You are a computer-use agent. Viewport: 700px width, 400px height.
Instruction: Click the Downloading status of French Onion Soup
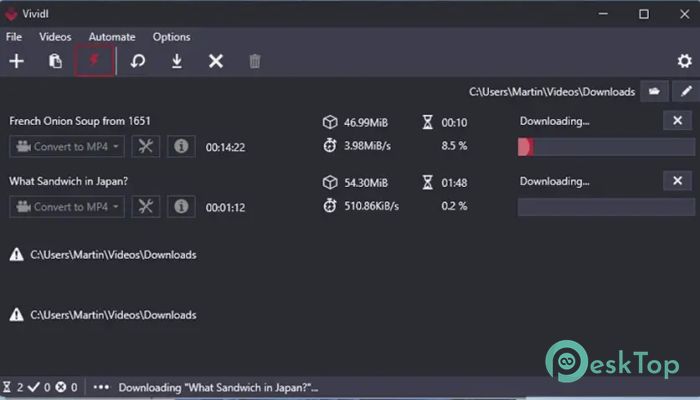pyautogui.click(x=554, y=121)
